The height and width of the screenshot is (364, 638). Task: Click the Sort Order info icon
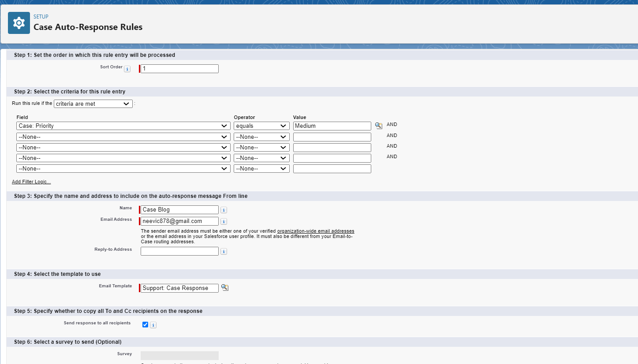(x=127, y=69)
